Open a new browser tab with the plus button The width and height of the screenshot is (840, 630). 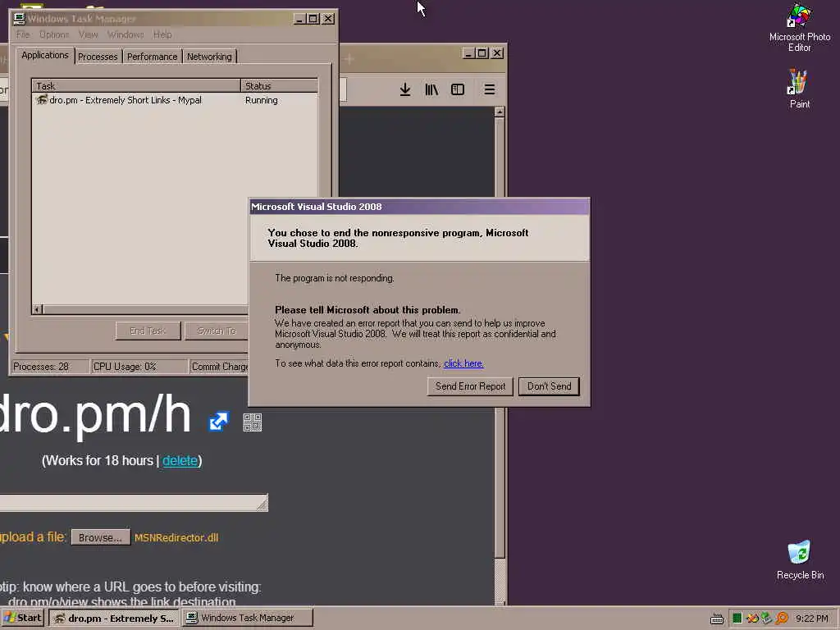(349, 59)
